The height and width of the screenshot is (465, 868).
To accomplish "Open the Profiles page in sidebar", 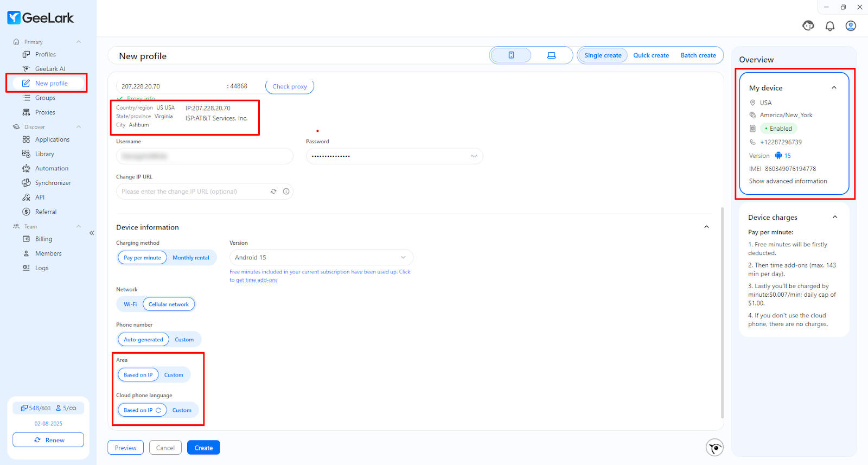I will pos(46,54).
